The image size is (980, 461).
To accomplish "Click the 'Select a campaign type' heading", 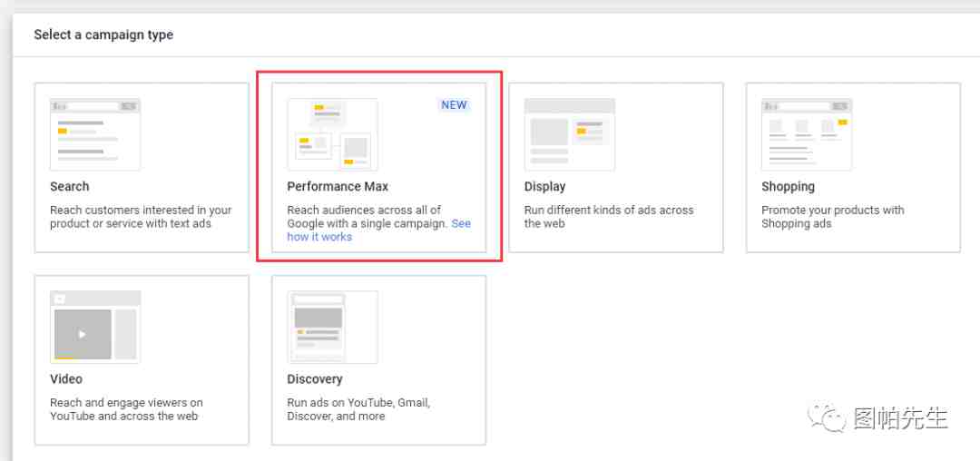I will pos(103,35).
